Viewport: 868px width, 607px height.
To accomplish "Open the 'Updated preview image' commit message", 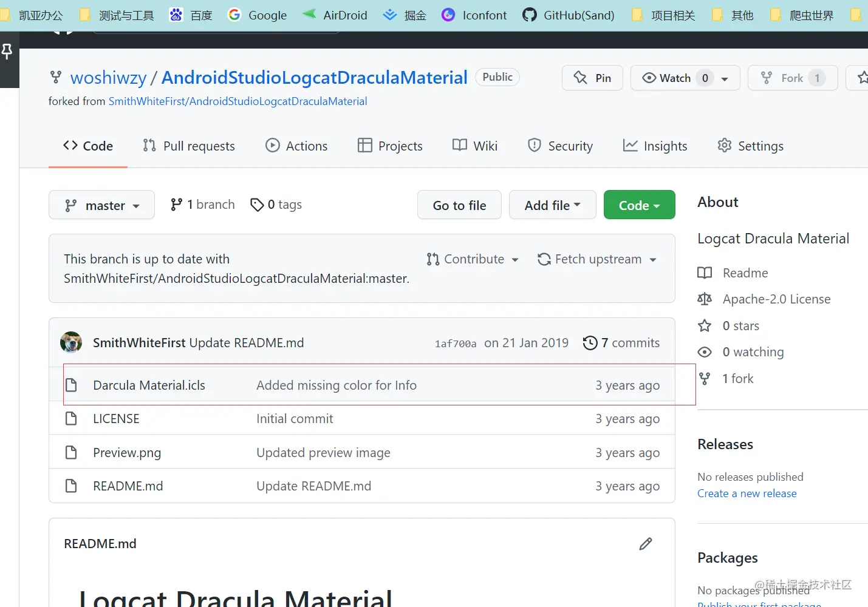I will (323, 453).
